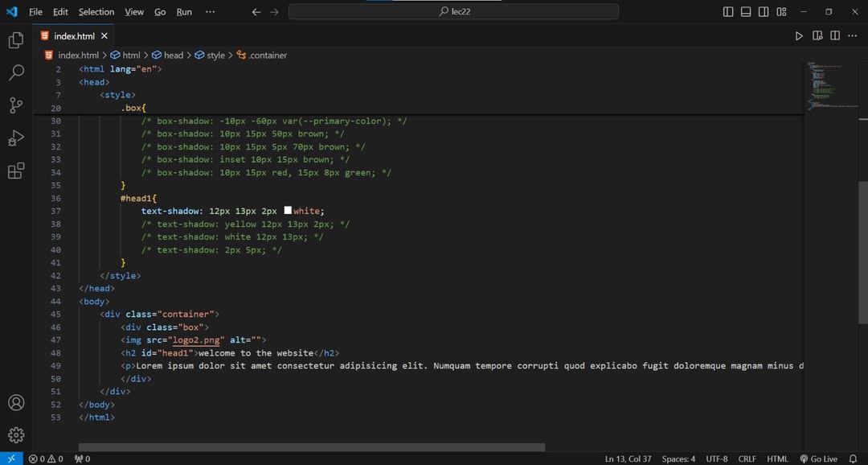
Task: Click the vertical editor scrollbar
Action: [x=863, y=252]
